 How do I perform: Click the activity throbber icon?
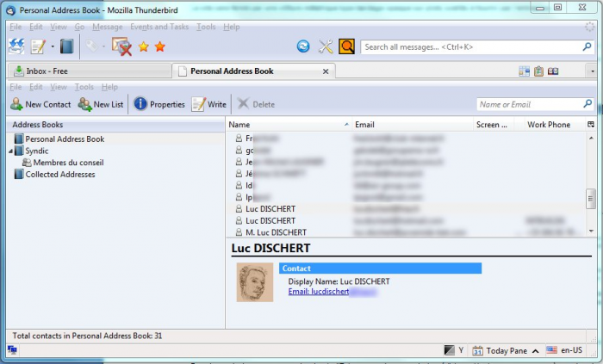click(x=589, y=27)
